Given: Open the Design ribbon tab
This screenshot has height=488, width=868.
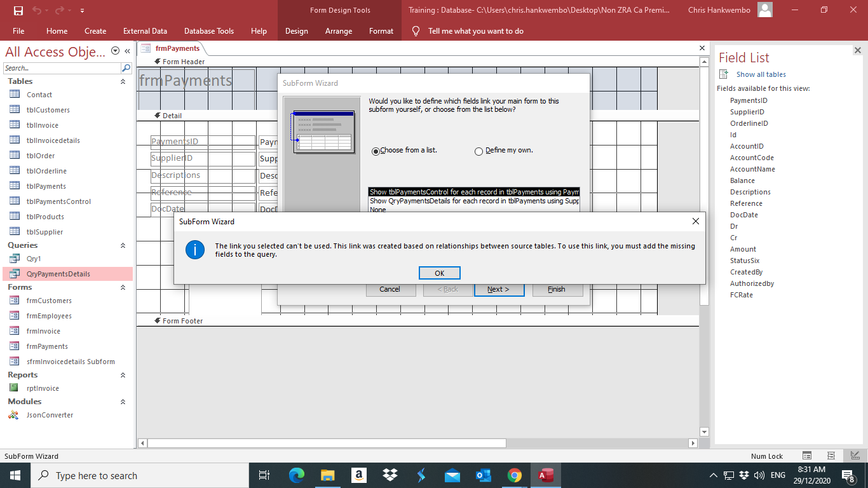Looking at the screenshot, I should (297, 30).
